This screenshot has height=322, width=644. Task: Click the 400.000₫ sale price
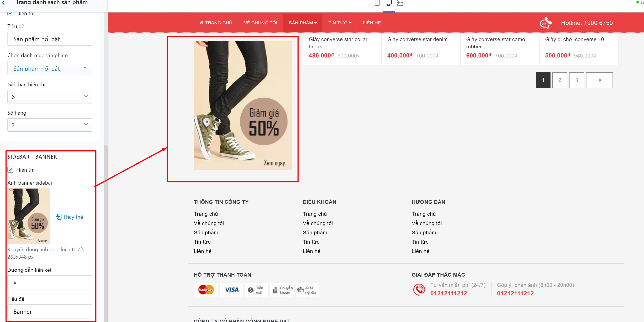400,55
